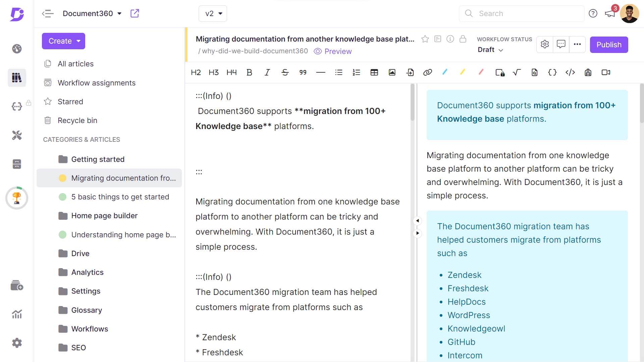The width and height of the screenshot is (644, 362).
Task: Insert an image via the editor toolbar
Action: (392, 72)
